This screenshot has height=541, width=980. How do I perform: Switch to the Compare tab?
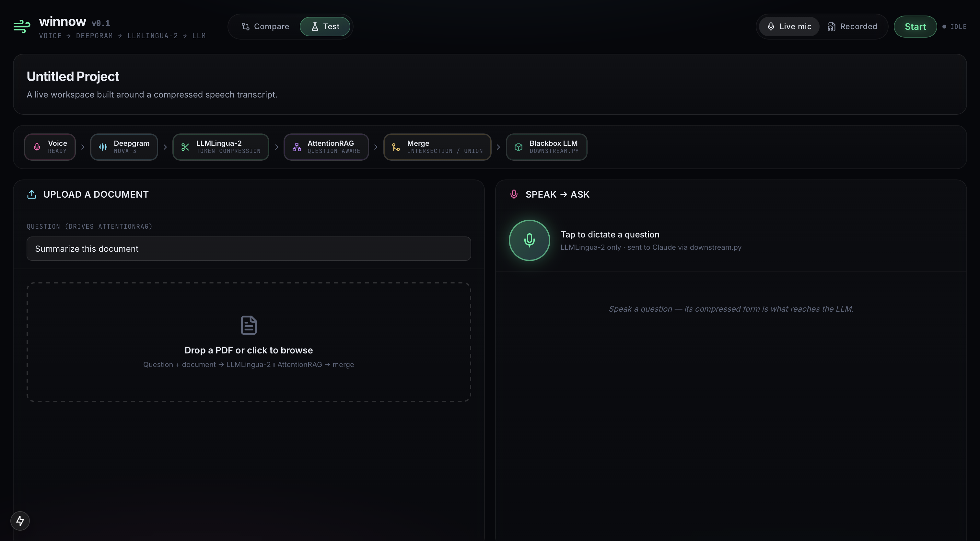coord(265,27)
